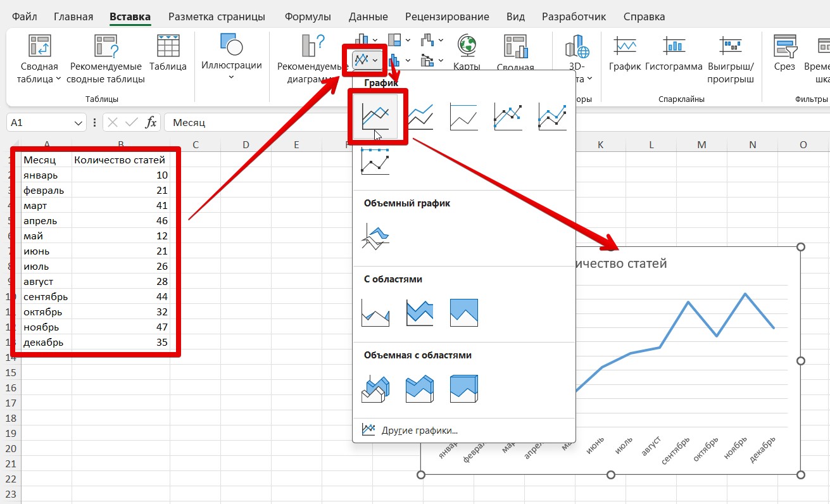This screenshot has height=504, width=830.
Task: Select cell containing Количество статей header
Action: coord(121,160)
